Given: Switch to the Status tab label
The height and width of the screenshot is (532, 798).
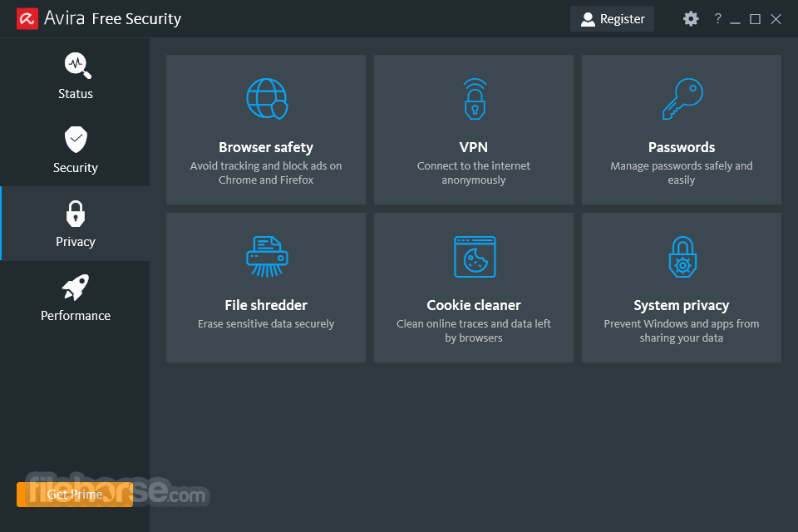Looking at the screenshot, I should tap(76, 94).
